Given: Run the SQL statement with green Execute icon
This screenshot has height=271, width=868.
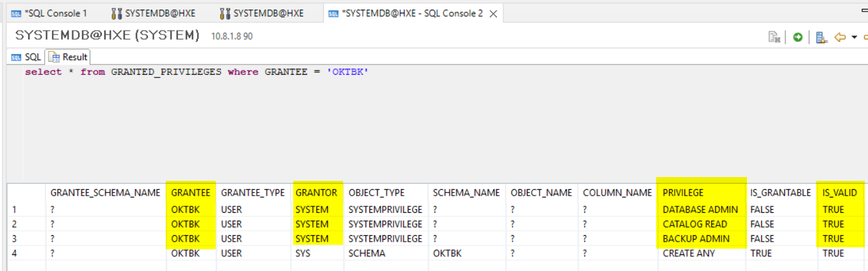Looking at the screenshot, I should pyautogui.click(x=798, y=37).
